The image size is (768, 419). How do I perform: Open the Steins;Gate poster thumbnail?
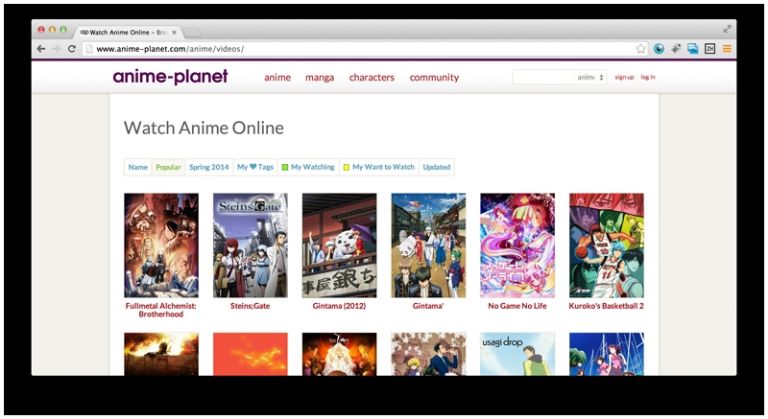click(x=250, y=245)
